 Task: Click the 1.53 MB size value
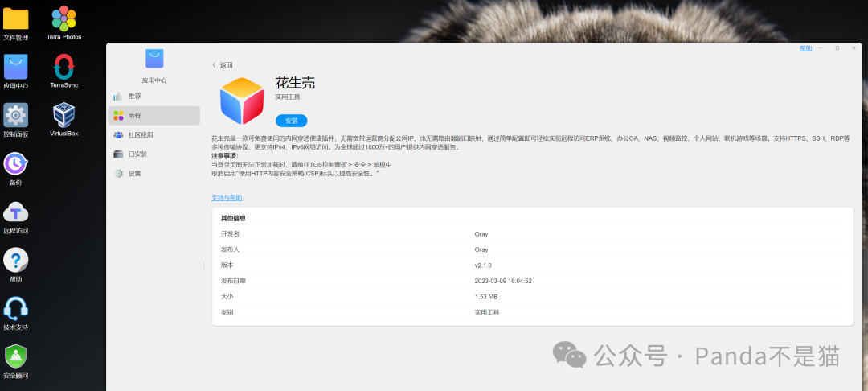point(486,297)
